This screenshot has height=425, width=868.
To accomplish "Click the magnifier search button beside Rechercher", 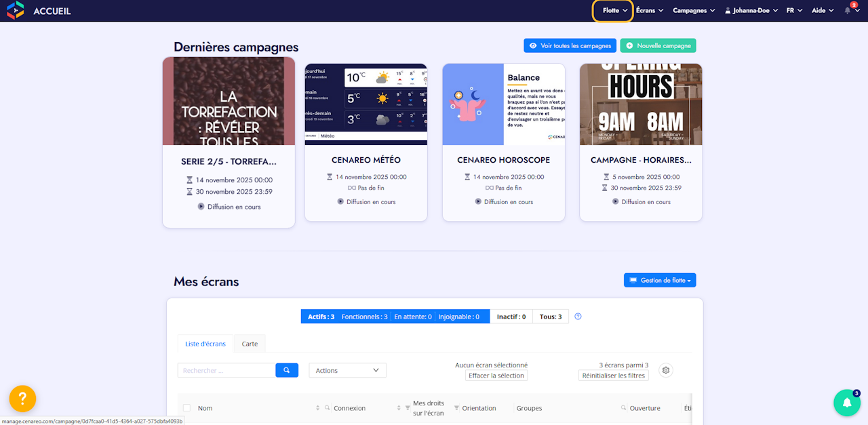I will point(287,370).
